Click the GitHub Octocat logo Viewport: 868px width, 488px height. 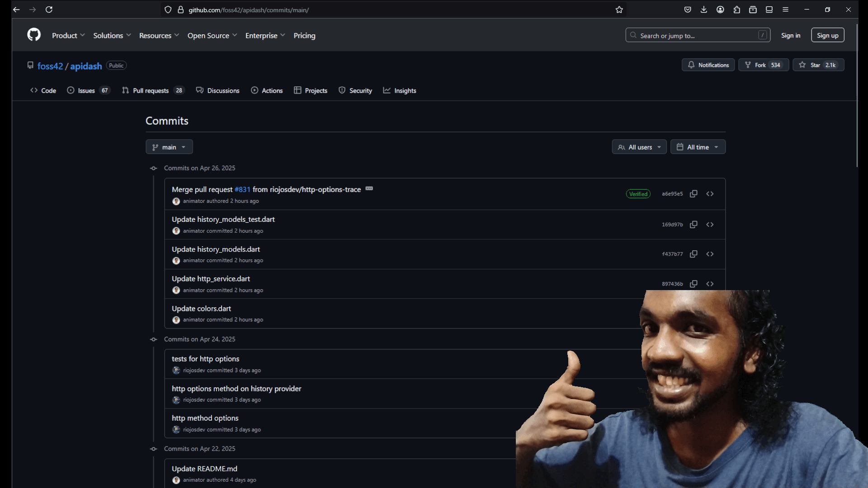34,35
